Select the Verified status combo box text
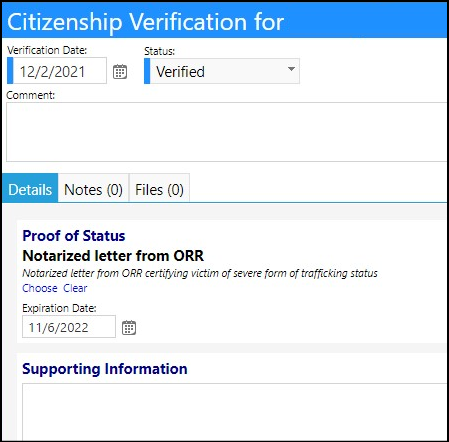The width and height of the screenshot is (449, 442). [x=180, y=72]
